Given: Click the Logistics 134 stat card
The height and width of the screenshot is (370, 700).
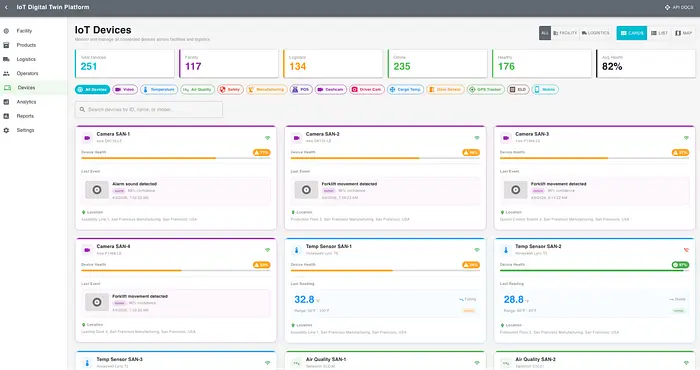Looking at the screenshot, I should coord(333,63).
